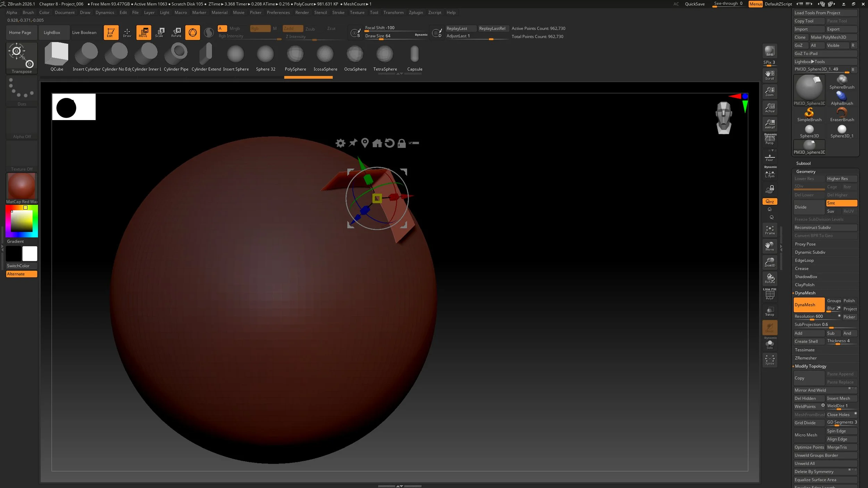Select the Rotate transform tool
Screen dimensions: 868x488
(176, 32)
